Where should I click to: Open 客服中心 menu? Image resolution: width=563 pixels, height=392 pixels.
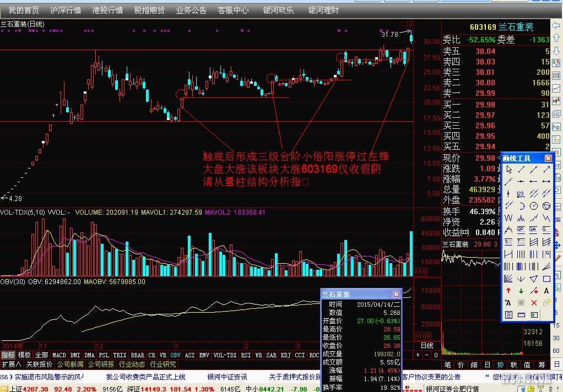(233, 10)
